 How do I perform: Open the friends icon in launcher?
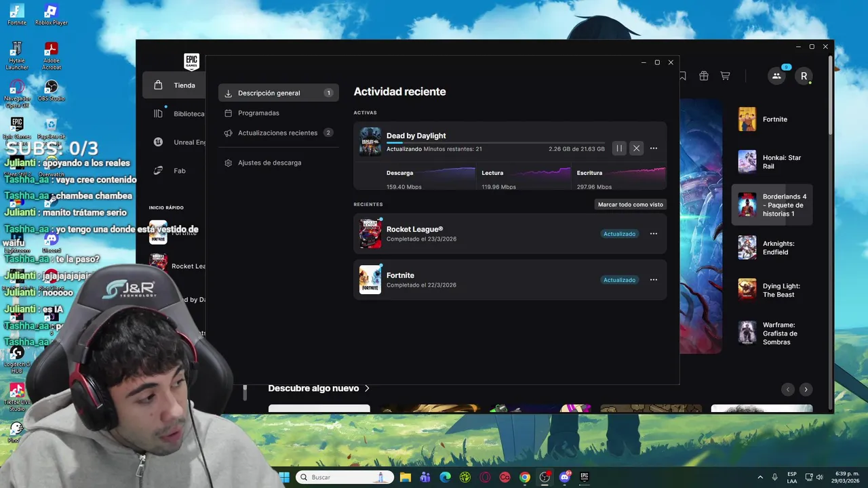(776, 76)
